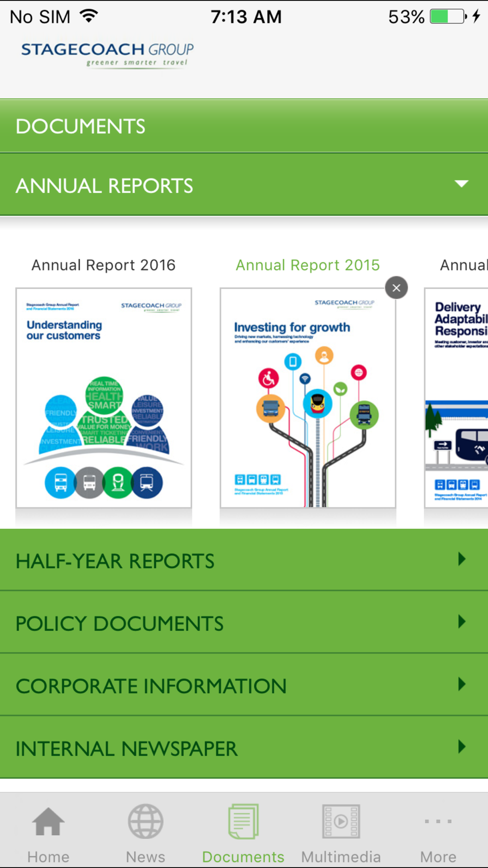488x868 pixels.
Task: Open the Delivery Adaptability report cover
Action: pos(456,398)
